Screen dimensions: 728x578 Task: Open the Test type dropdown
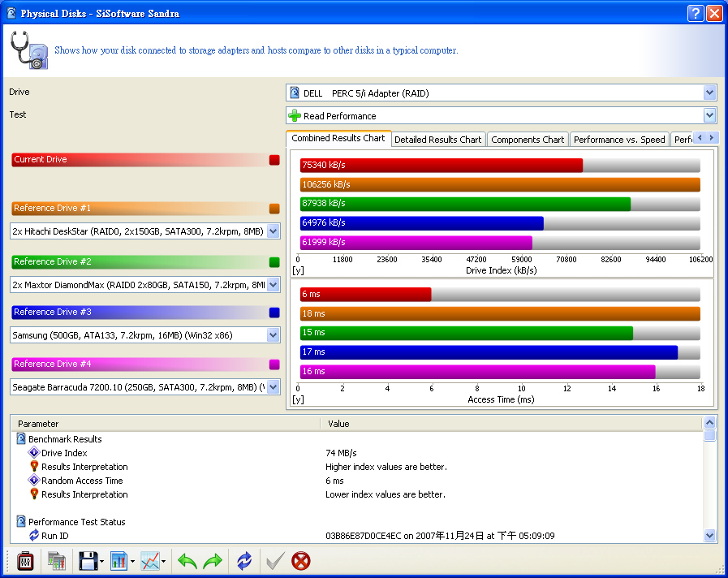709,115
